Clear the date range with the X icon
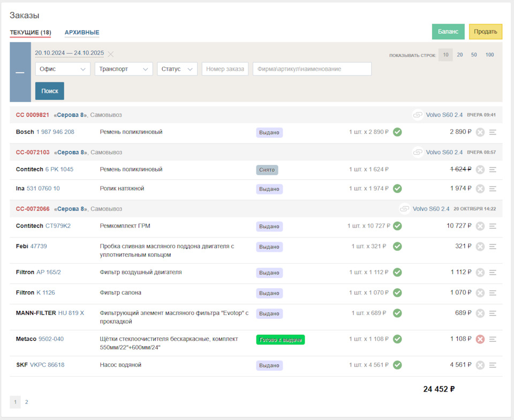The width and height of the screenshot is (514, 420). tap(111, 54)
